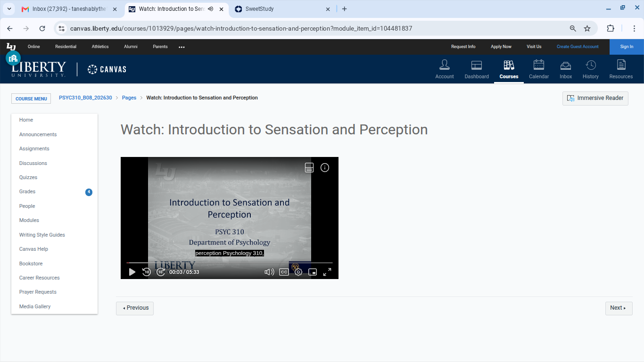Open Modules in the course menu

click(29, 220)
